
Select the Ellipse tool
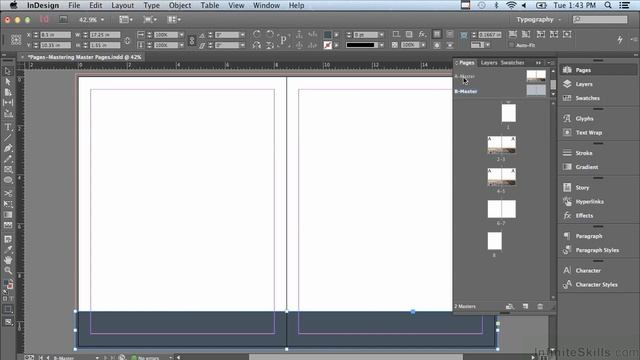click(x=8, y=180)
